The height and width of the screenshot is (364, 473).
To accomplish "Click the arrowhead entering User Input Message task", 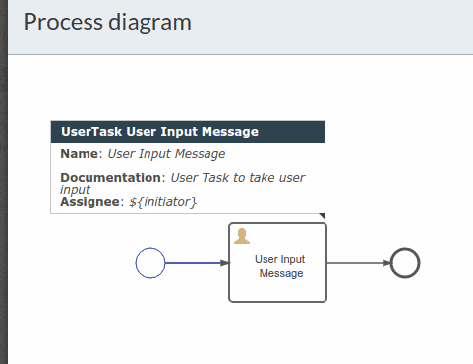I will click(x=225, y=263).
